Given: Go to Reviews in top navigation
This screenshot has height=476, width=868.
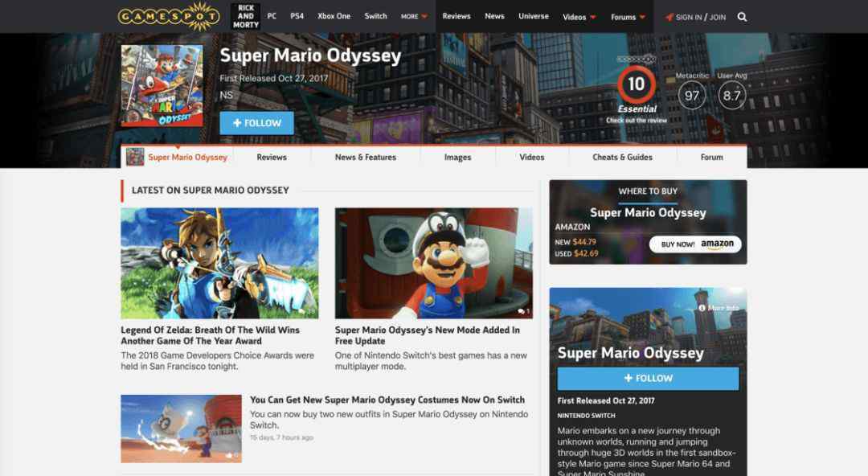Looking at the screenshot, I should point(457,16).
